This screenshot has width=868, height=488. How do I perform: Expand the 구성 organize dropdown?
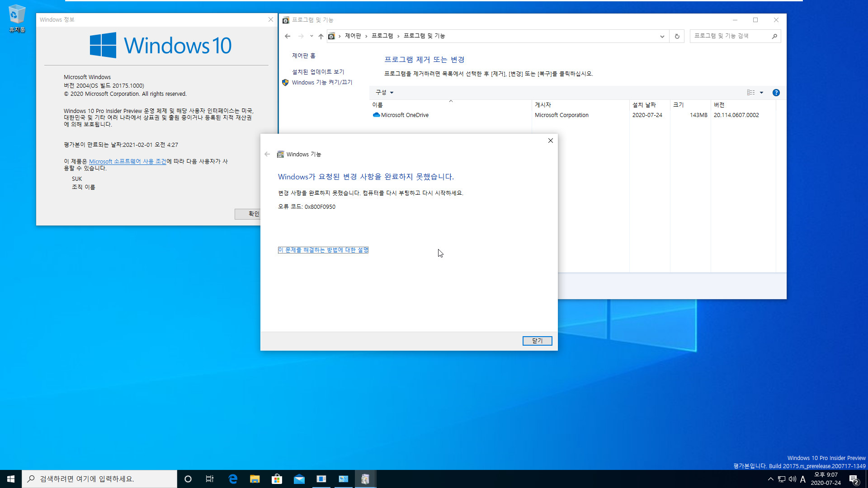point(384,92)
